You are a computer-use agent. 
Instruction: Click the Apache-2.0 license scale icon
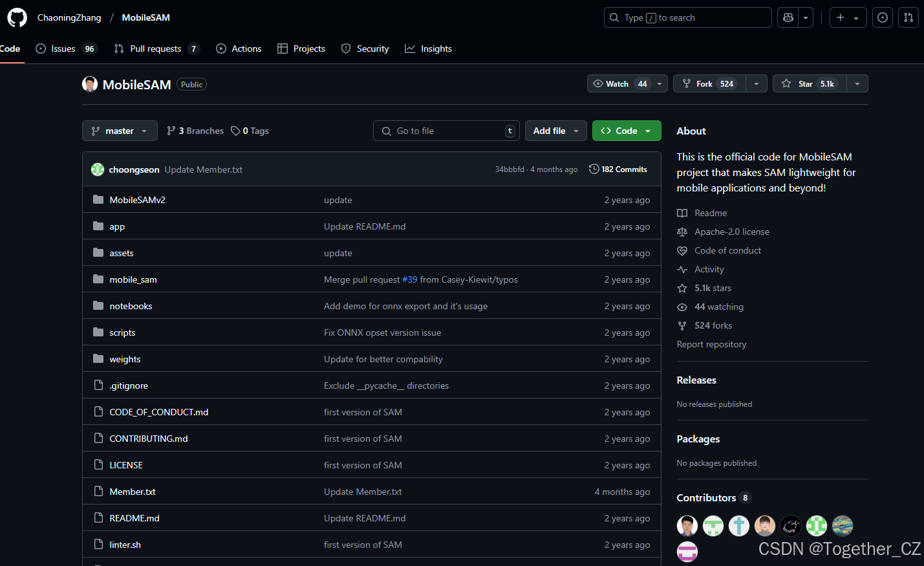click(682, 232)
